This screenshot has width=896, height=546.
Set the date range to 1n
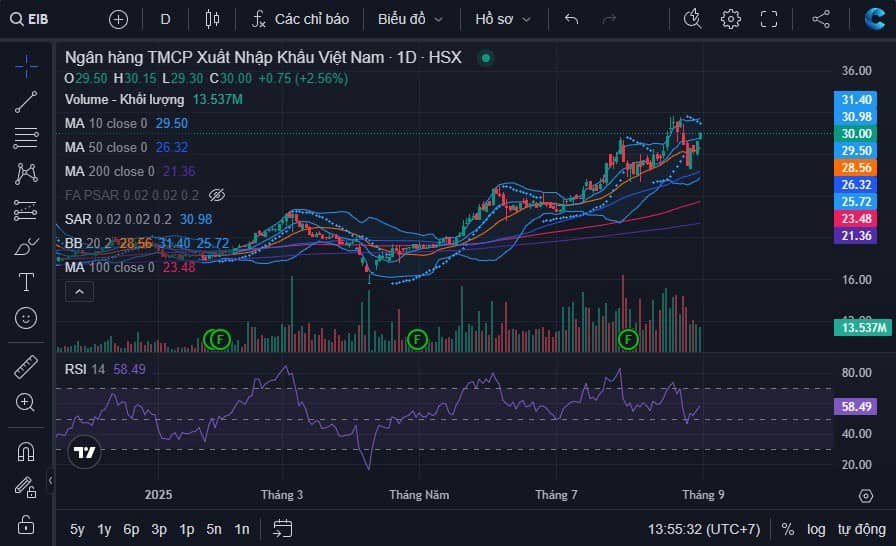click(x=242, y=529)
